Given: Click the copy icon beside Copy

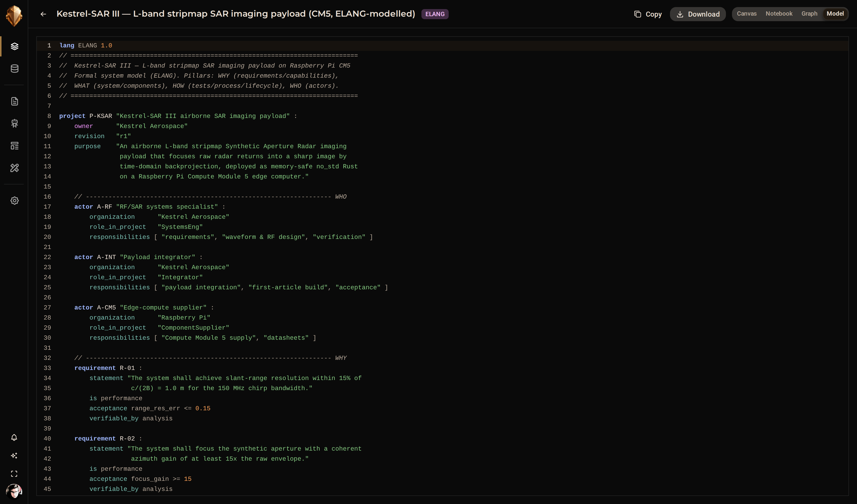Looking at the screenshot, I should tap(638, 14).
